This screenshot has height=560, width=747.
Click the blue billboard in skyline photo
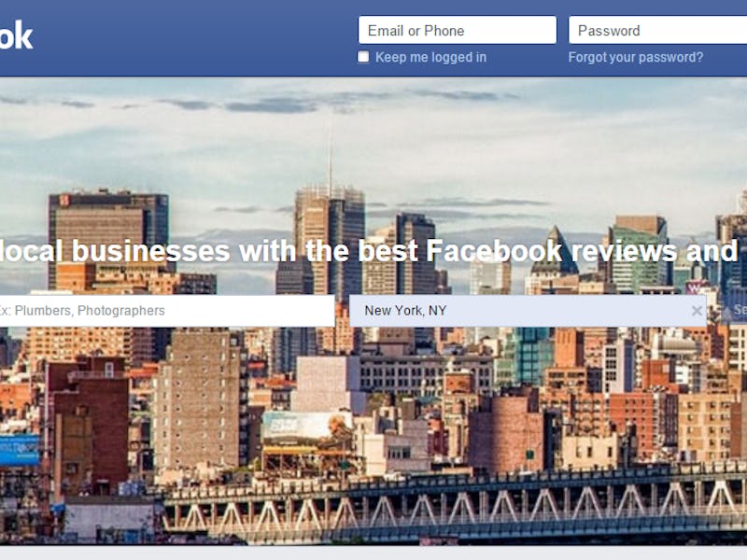pos(19,450)
